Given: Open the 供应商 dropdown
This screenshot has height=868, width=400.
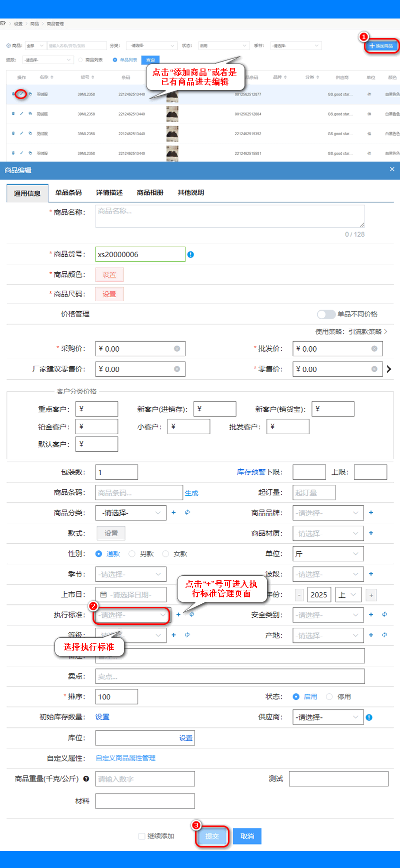Looking at the screenshot, I should click(x=328, y=717).
